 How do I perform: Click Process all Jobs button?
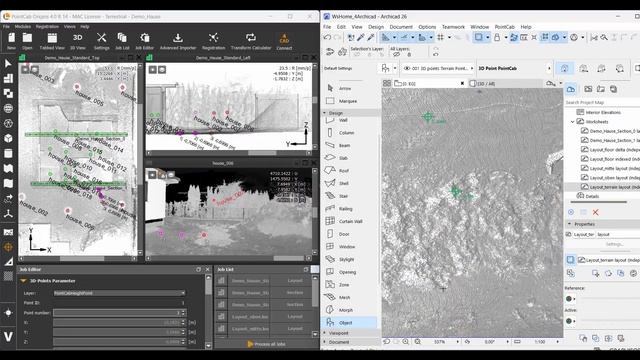[266, 344]
